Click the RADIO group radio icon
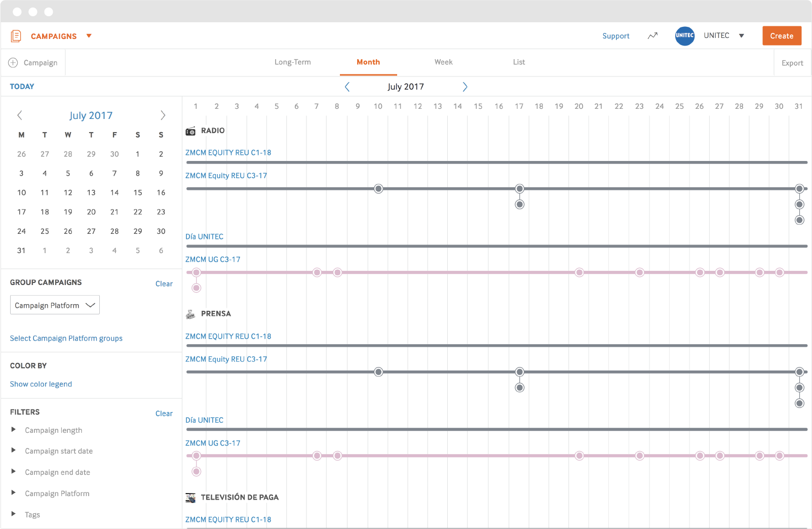812x529 pixels. pos(190,131)
